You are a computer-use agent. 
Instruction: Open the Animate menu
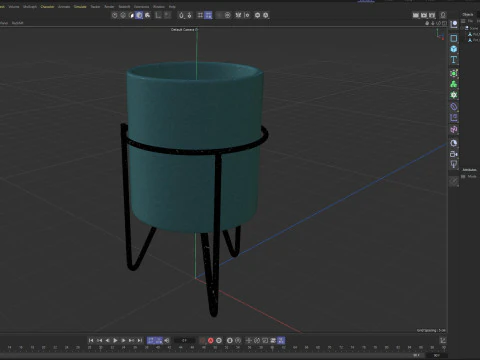click(64, 7)
